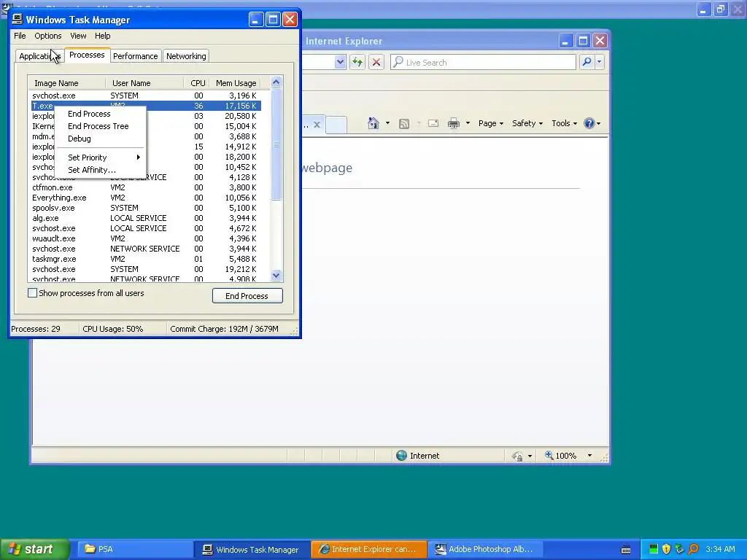747x560 pixels.
Task: Click the process list scroll down arrow
Action: click(276, 275)
